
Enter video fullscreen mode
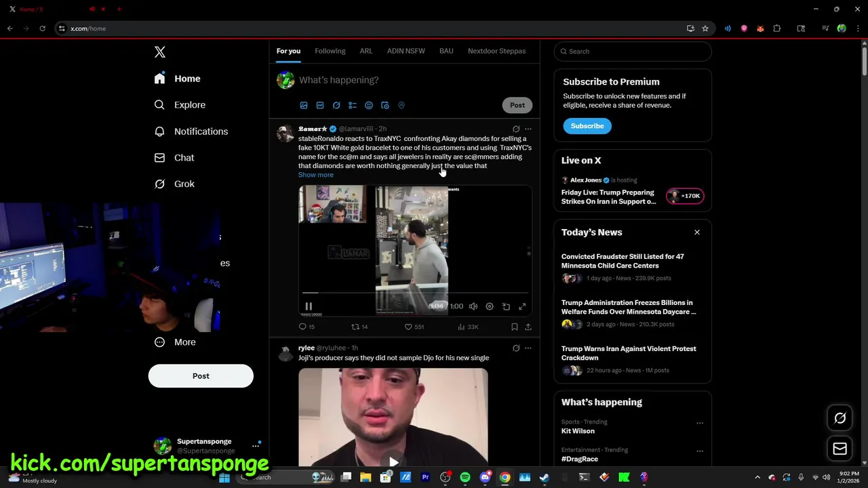pos(522,306)
